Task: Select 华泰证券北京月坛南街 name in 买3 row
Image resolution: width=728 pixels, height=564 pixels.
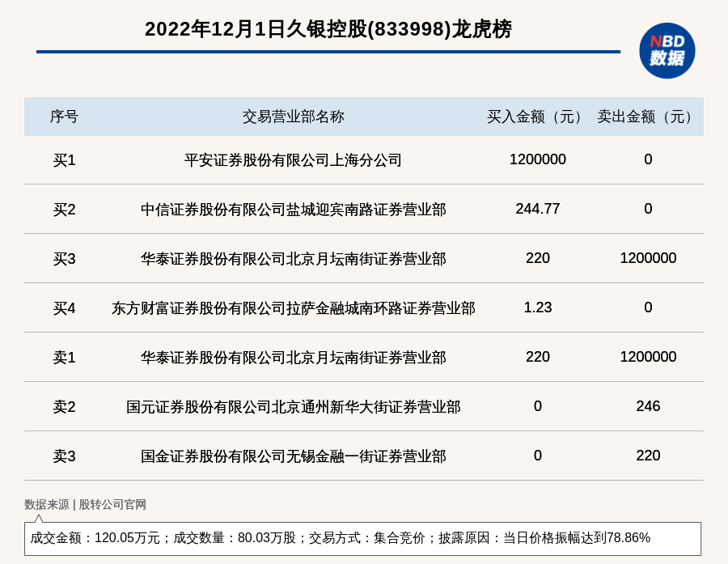Action: [293, 259]
